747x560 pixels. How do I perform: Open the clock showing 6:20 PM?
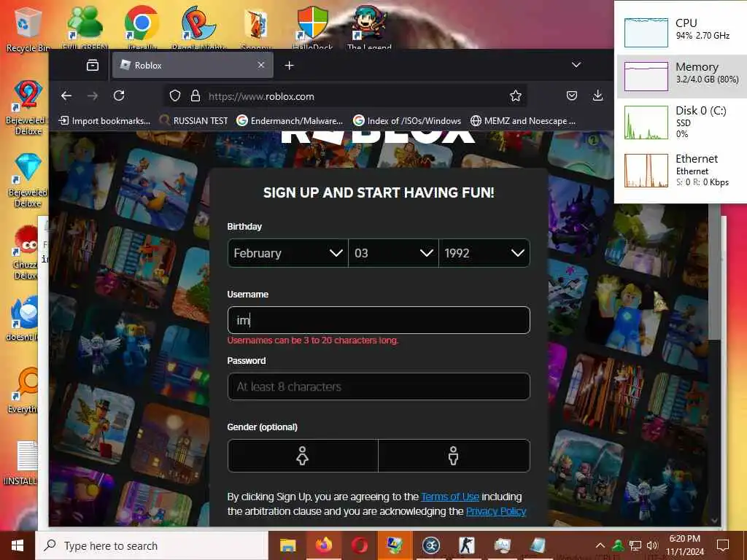click(685, 545)
